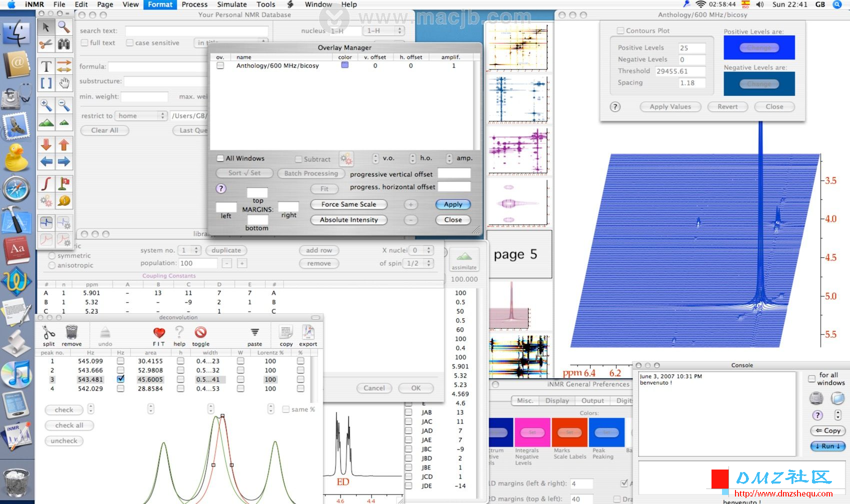Image resolution: width=850 pixels, height=504 pixels.
Task: Click the small green peak icon
Action: [64, 122]
